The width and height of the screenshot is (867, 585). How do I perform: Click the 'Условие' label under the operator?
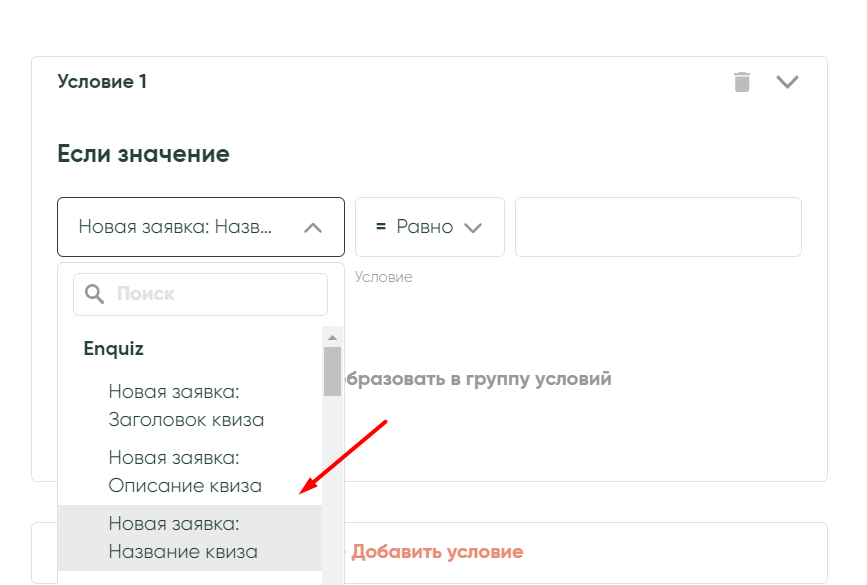pos(384,277)
